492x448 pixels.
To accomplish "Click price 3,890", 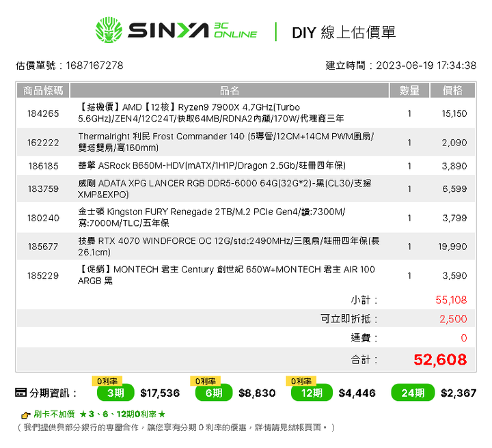I will [454, 166].
